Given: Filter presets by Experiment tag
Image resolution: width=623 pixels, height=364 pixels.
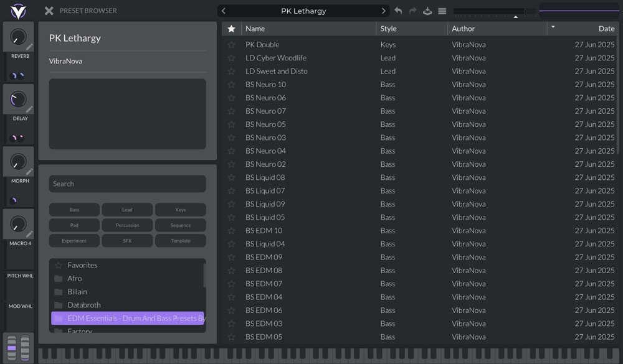Looking at the screenshot, I should tap(74, 241).
